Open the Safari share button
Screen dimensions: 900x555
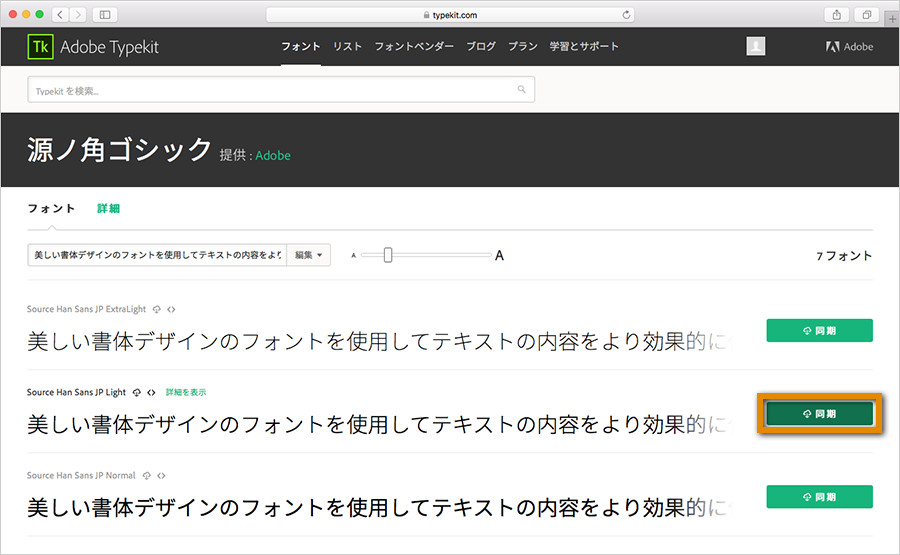tap(837, 15)
